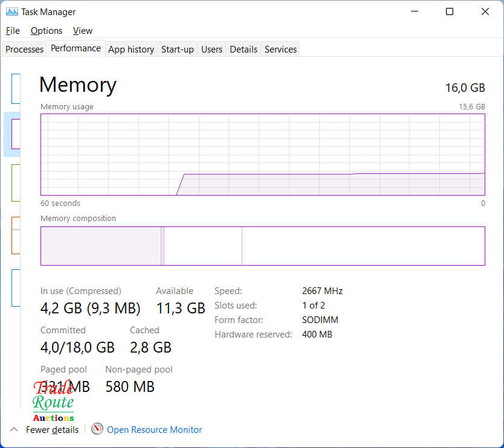Switch to the Processes tab
The width and height of the screenshot is (504, 448).
point(25,50)
